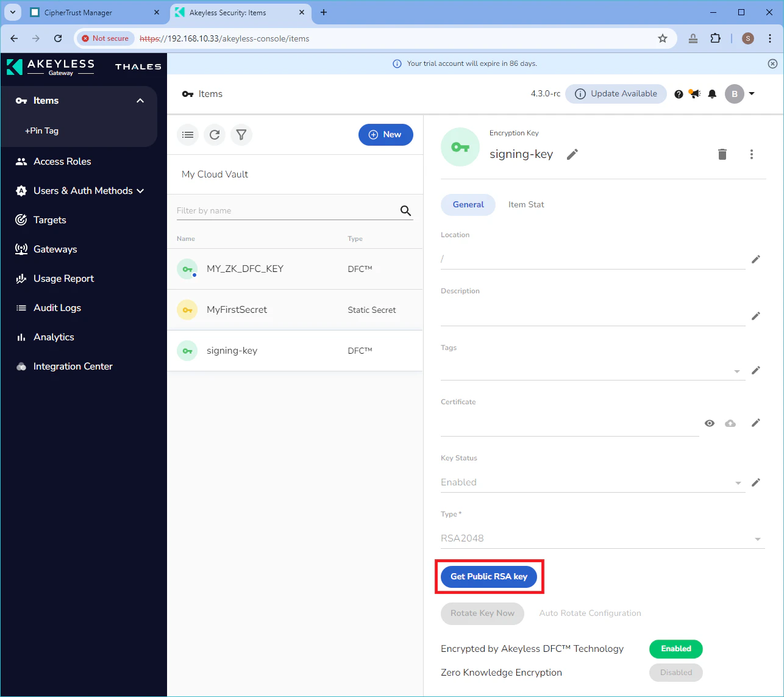Open the items filter icon
Image resolution: width=784 pixels, height=697 pixels.
coord(241,135)
